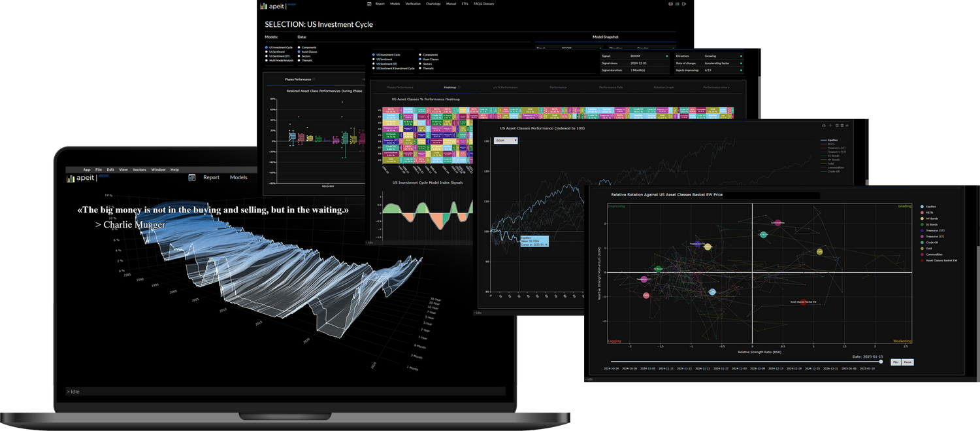This screenshot has width=980, height=431.
Task: Toggle Equities series in rotation graph legend
Action: (922, 206)
